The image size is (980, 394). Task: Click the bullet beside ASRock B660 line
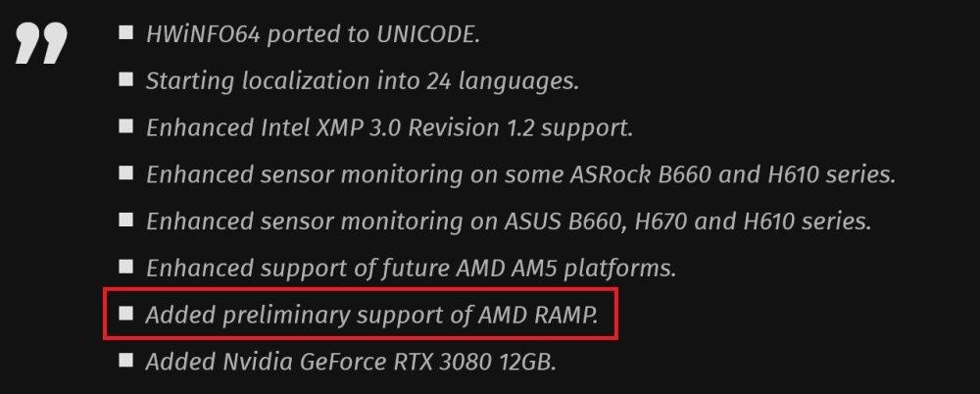click(x=126, y=173)
